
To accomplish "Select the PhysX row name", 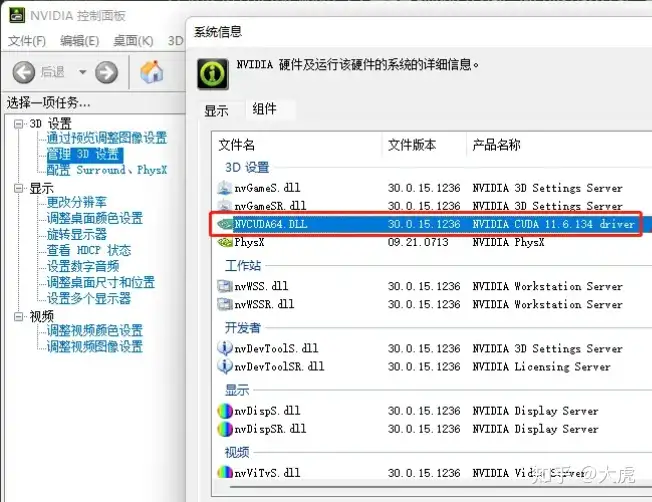I will pyautogui.click(x=249, y=242).
